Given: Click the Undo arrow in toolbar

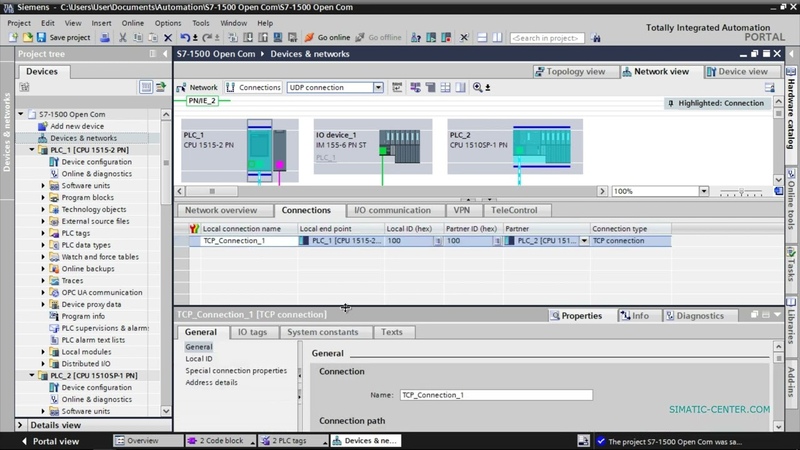Looking at the screenshot, I should coord(185,37).
